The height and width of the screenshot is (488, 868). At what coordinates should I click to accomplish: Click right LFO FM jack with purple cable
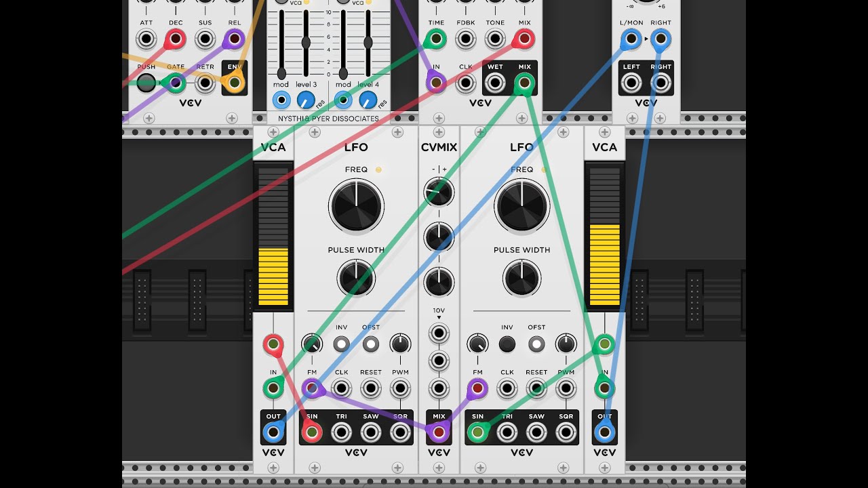[477, 388]
